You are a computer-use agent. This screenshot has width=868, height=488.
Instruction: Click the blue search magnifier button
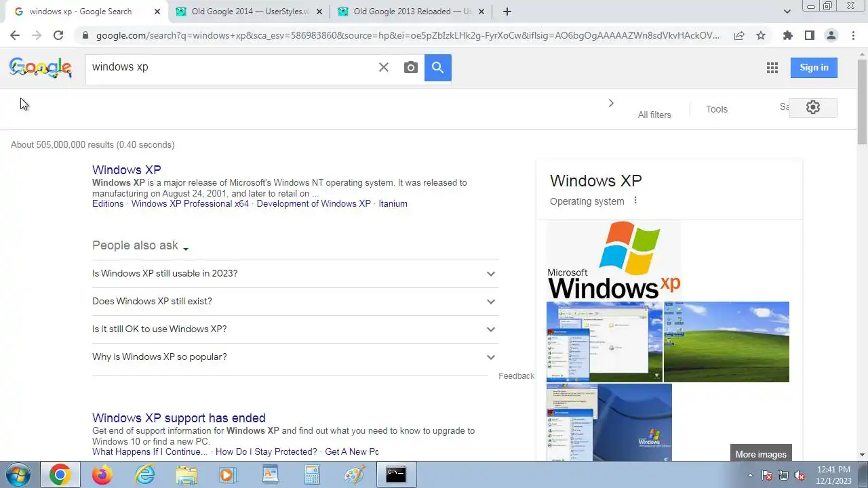pyautogui.click(x=438, y=67)
